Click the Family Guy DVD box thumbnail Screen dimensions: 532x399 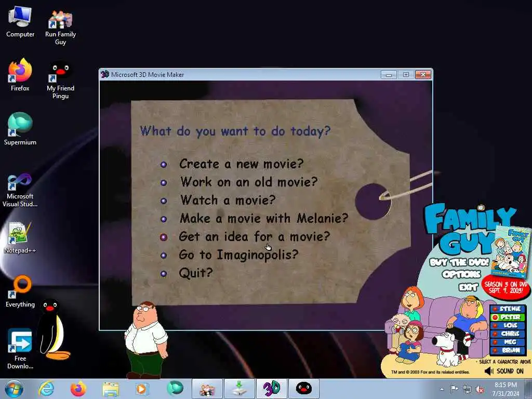[x=512, y=251]
